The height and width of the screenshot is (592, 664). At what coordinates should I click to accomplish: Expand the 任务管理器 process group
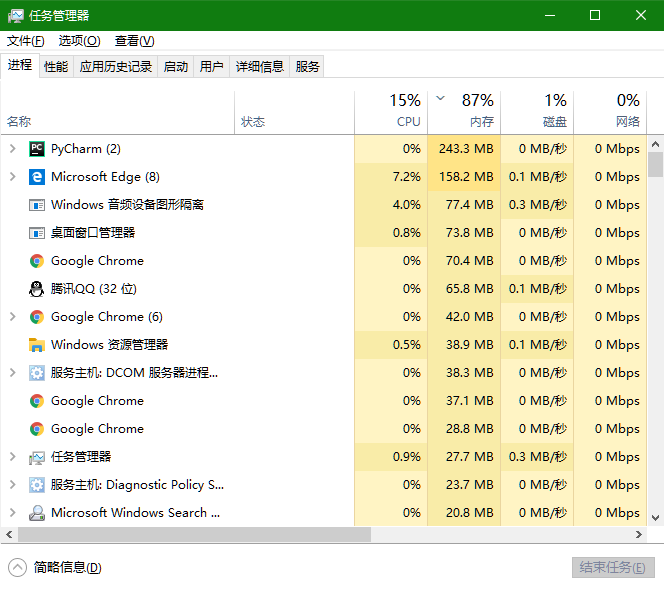pos(13,456)
